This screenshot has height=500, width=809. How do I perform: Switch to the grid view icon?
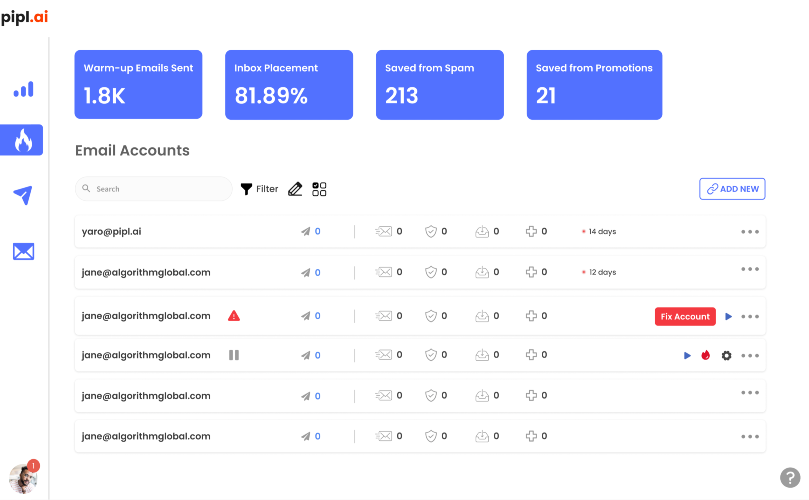(x=319, y=189)
